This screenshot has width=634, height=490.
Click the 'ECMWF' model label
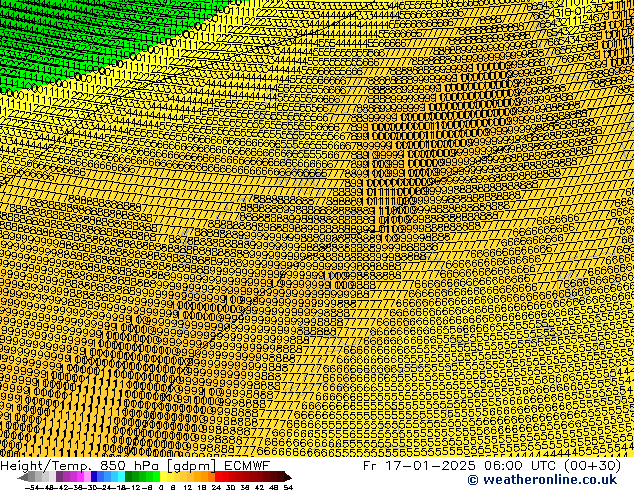click(x=247, y=465)
